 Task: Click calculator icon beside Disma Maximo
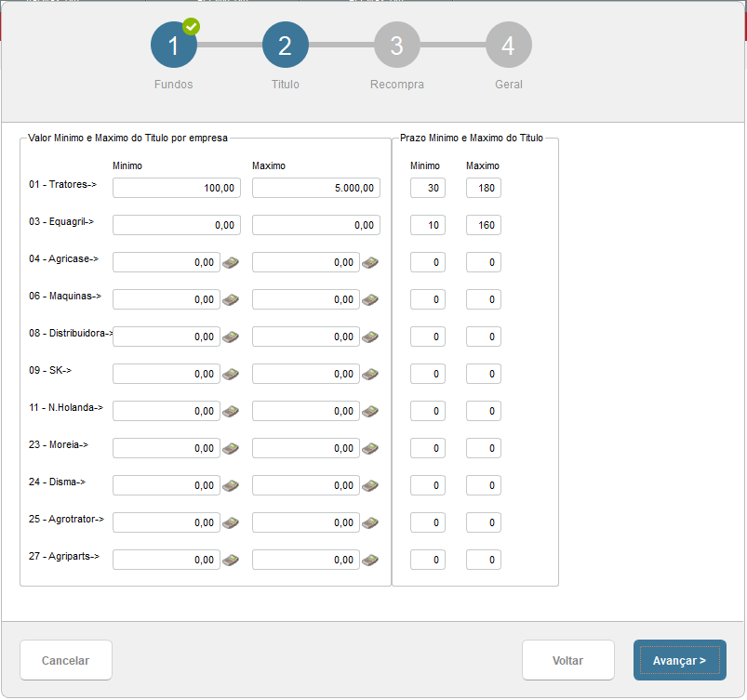click(370, 485)
